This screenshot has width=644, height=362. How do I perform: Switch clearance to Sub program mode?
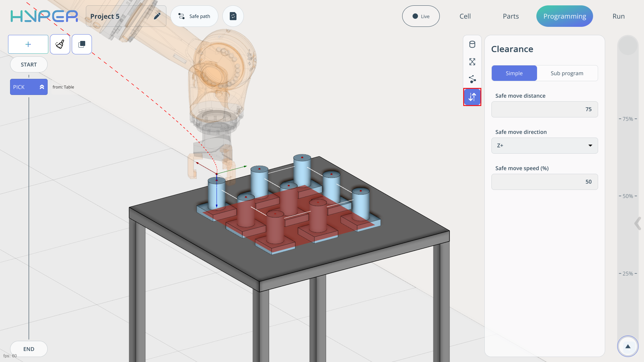click(x=567, y=73)
